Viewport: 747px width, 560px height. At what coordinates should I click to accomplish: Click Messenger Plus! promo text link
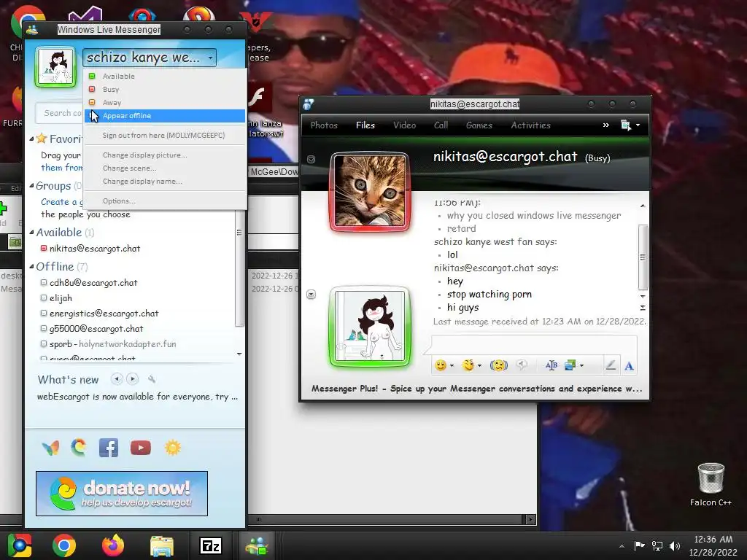click(477, 389)
